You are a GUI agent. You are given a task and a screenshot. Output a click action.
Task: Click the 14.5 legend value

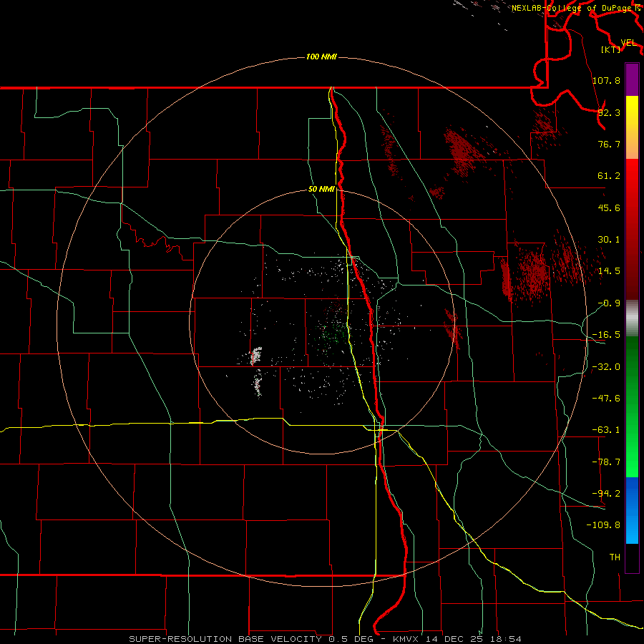609,271
